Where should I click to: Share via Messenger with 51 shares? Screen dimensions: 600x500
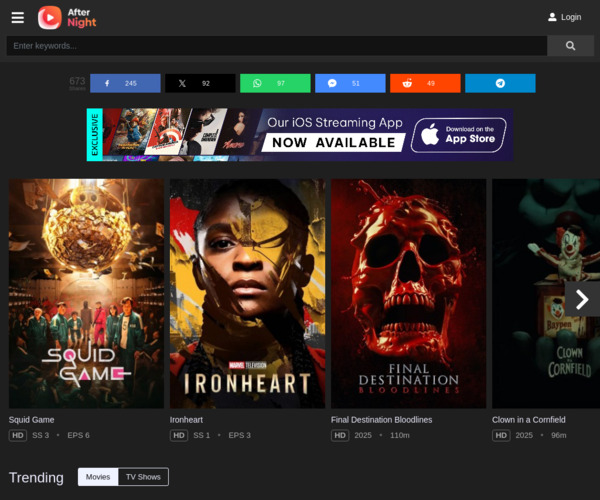point(350,83)
